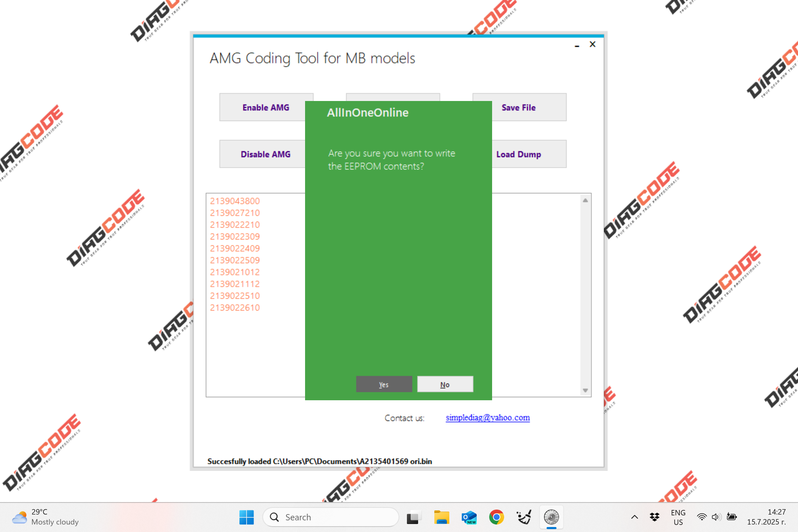Select list entry 2139021012

click(x=235, y=272)
